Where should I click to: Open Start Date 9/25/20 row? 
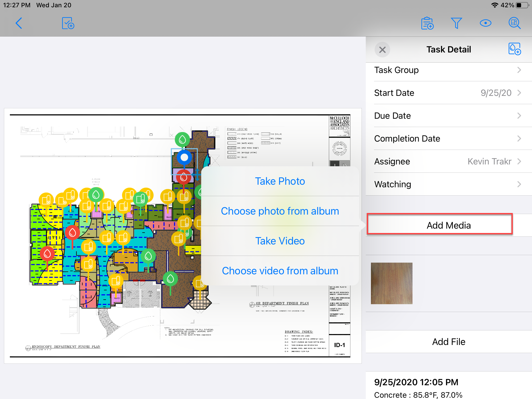tap(449, 93)
